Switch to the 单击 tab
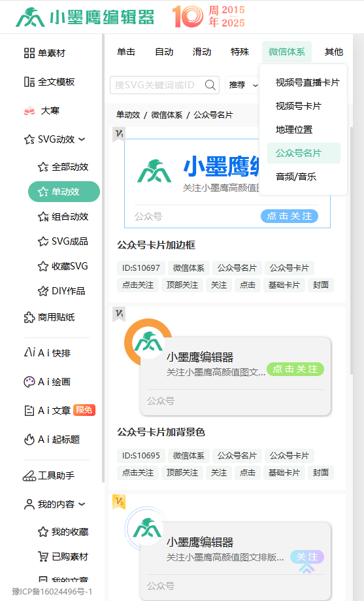The width and height of the screenshot is (364, 601). click(126, 52)
